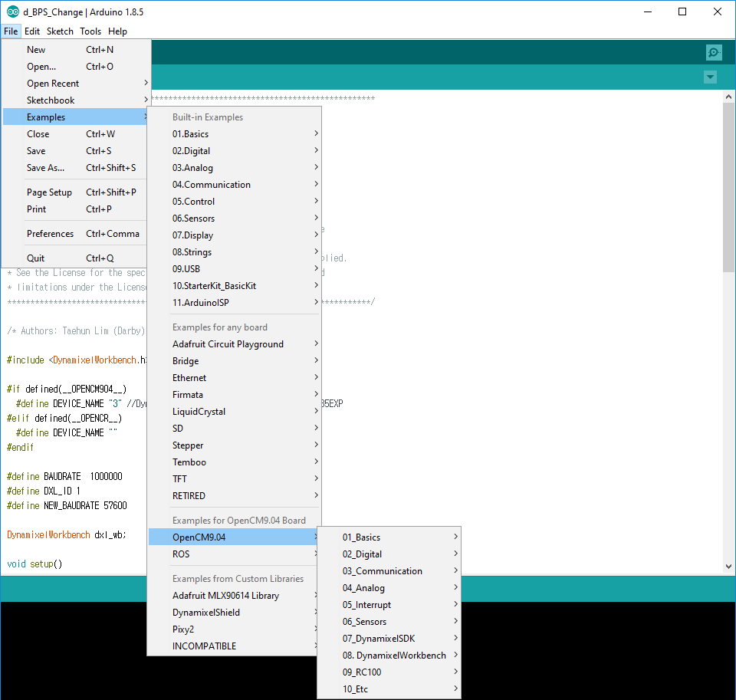The image size is (736, 700).
Task: Open the TFT library examples
Action: [x=235, y=479]
